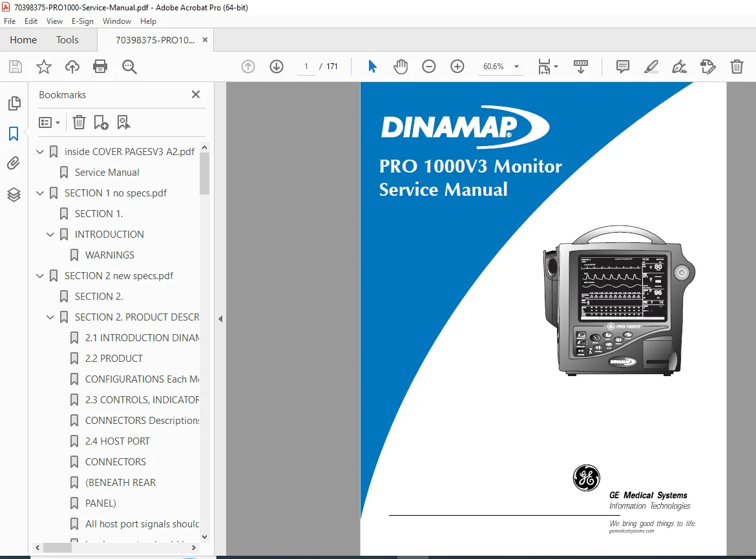Click the Save file icon
Viewport: 756px width, 559px height.
pos(16,67)
